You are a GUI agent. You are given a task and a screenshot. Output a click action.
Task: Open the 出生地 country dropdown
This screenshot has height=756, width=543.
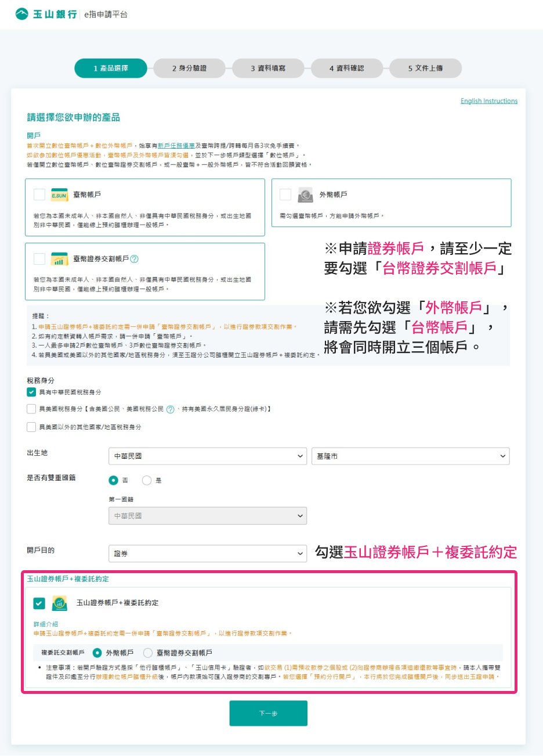point(208,456)
